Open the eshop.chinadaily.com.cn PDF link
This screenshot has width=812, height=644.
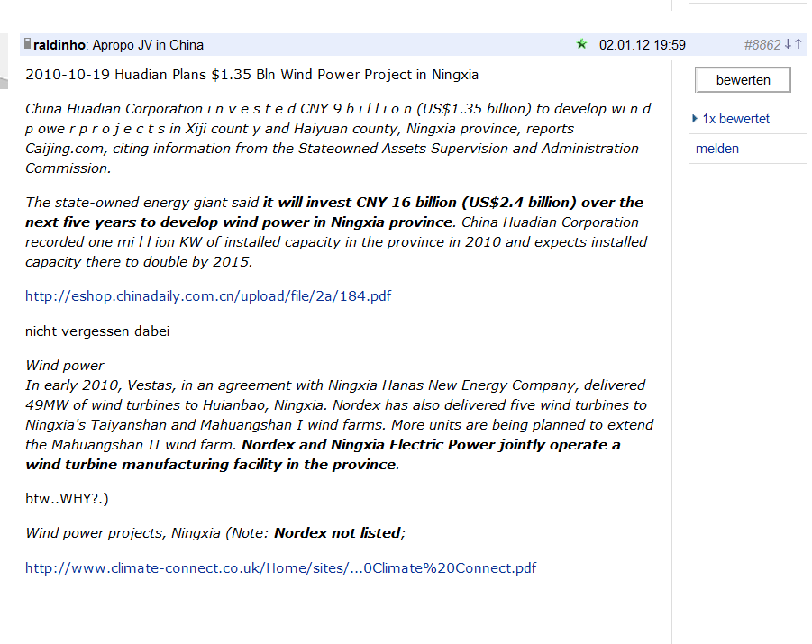point(208,296)
